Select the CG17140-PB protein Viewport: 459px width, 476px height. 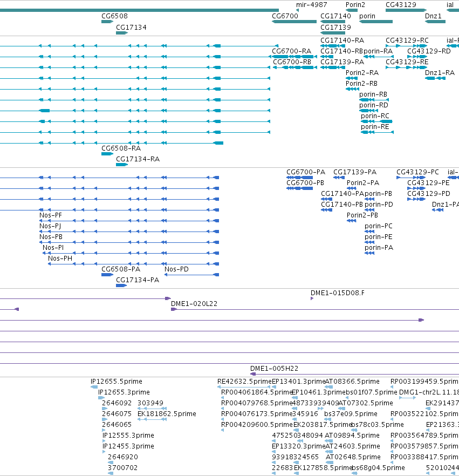(x=326, y=210)
